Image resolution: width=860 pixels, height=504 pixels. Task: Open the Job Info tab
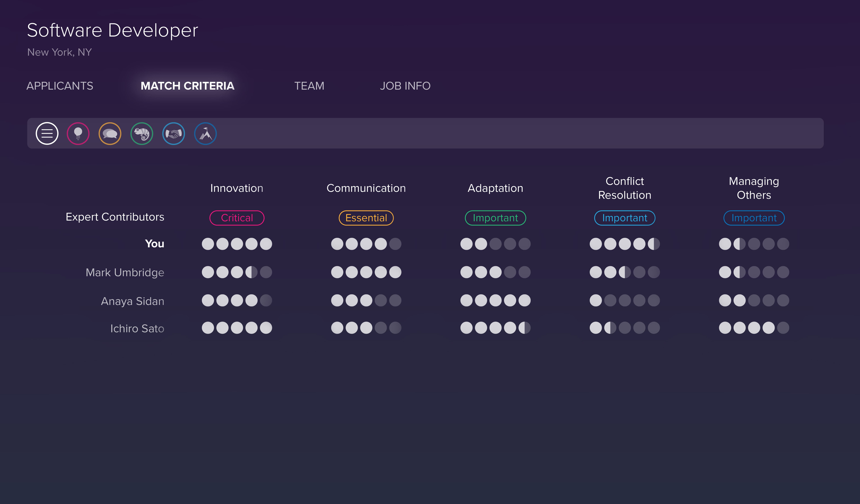pyautogui.click(x=405, y=86)
